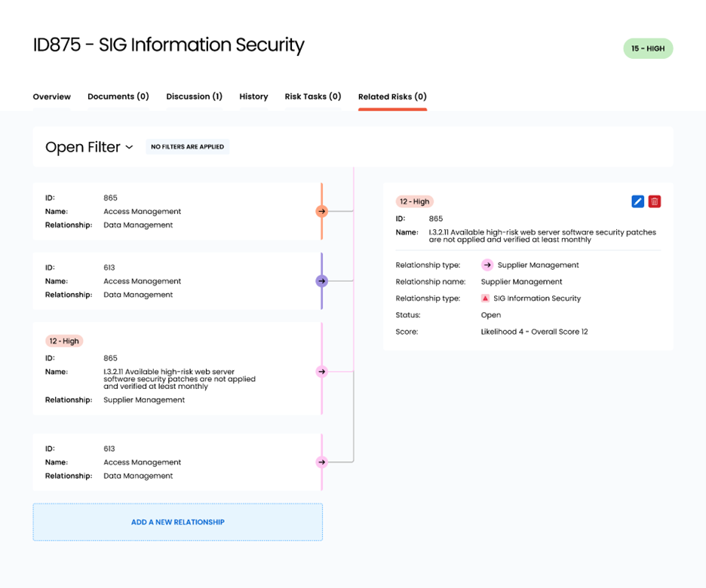The image size is (706, 588).
Task: Open Risk Tasks (0) tab
Action: point(313,96)
